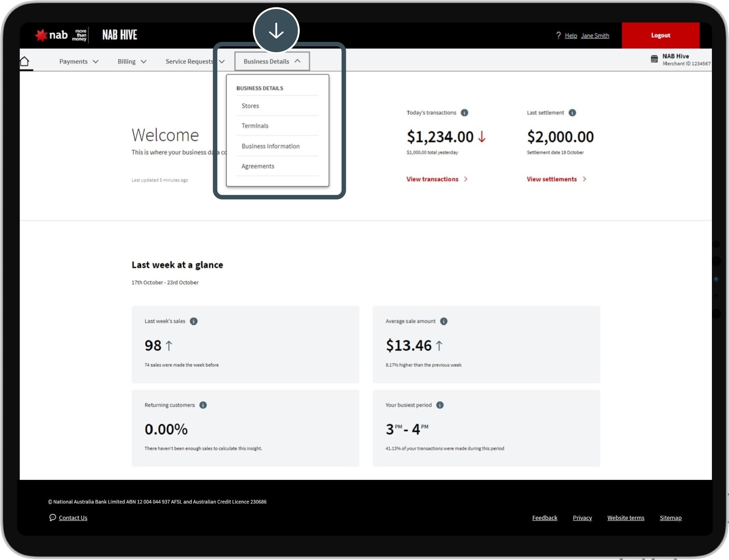Screen dimensions: 729x560
Task: Click the NAB Hive merchant store icon
Action: [654, 59]
